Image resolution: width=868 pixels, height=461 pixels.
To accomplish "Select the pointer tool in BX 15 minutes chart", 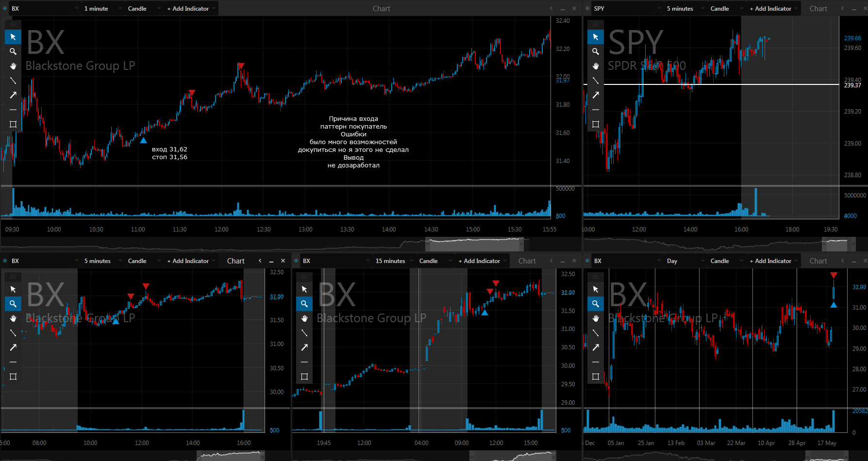I will (x=304, y=289).
